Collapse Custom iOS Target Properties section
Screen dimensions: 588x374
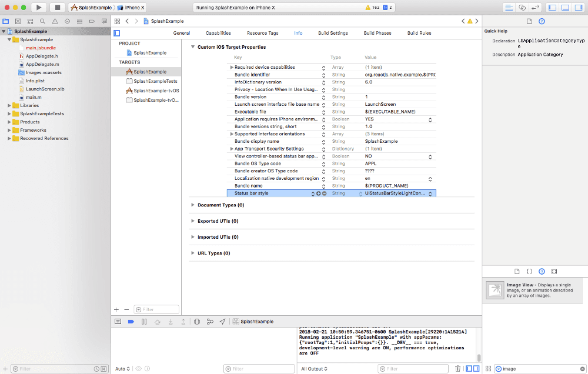pos(193,47)
